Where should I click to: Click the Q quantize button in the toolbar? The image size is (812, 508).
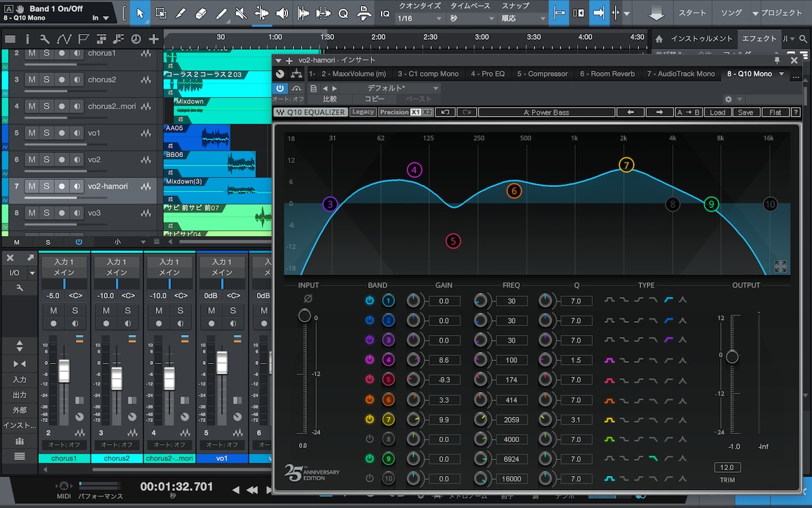343,13
